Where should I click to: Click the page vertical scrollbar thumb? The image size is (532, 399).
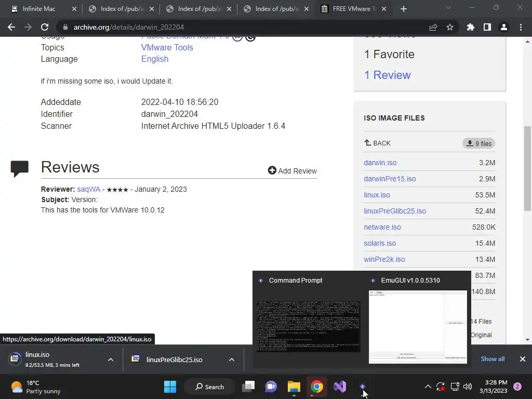(x=527, y=168)
